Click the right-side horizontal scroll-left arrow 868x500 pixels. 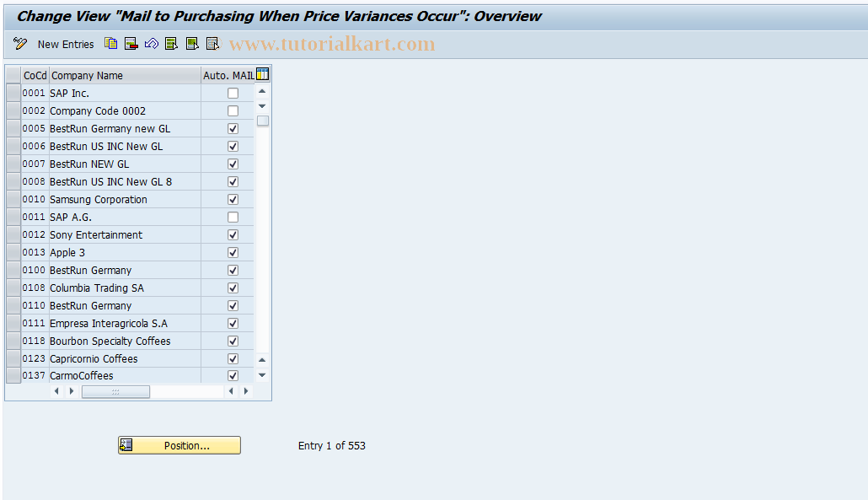(231, 391)
